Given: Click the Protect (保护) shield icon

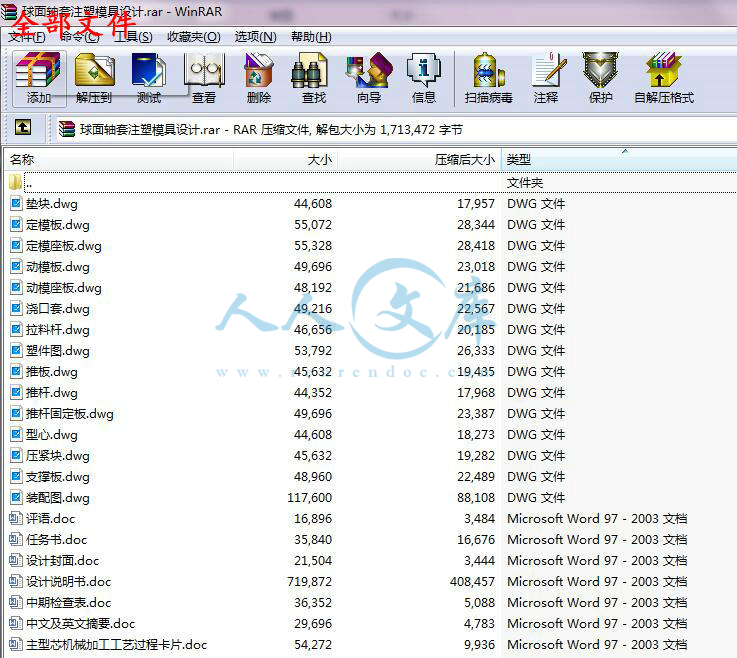Looking at the screenshot, I should [600, 78].
